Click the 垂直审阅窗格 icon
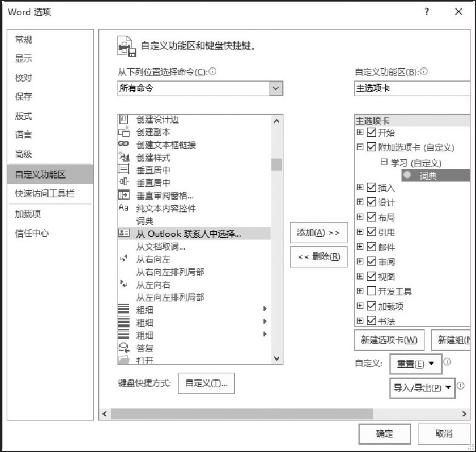Viewport: 476px width, 452px height. [x=124, y=195]
